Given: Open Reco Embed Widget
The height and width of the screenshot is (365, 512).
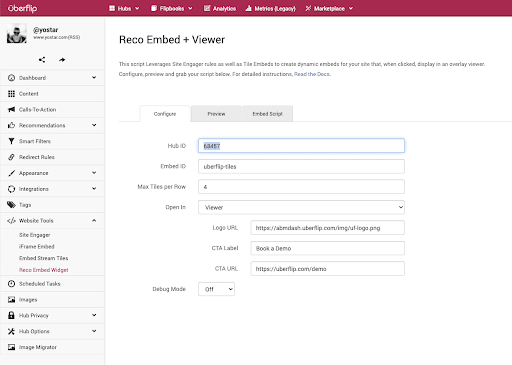Looking at the screenshot, I should click(44, 270).
